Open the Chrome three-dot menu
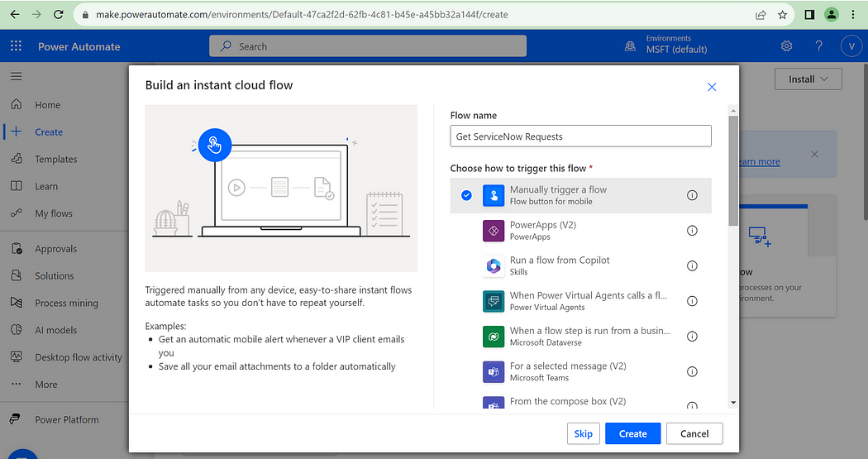 click(x=853, y=14)
